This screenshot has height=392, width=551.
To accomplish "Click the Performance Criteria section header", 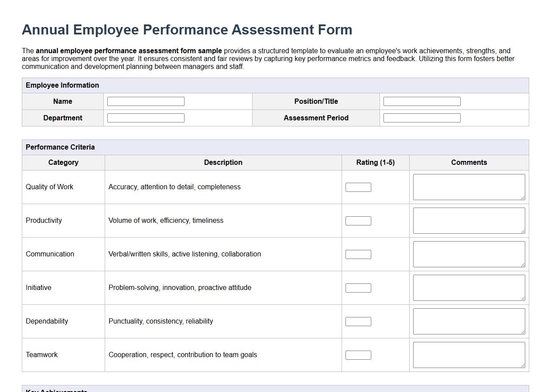I will pyautogui.click(x=60, y=147).
